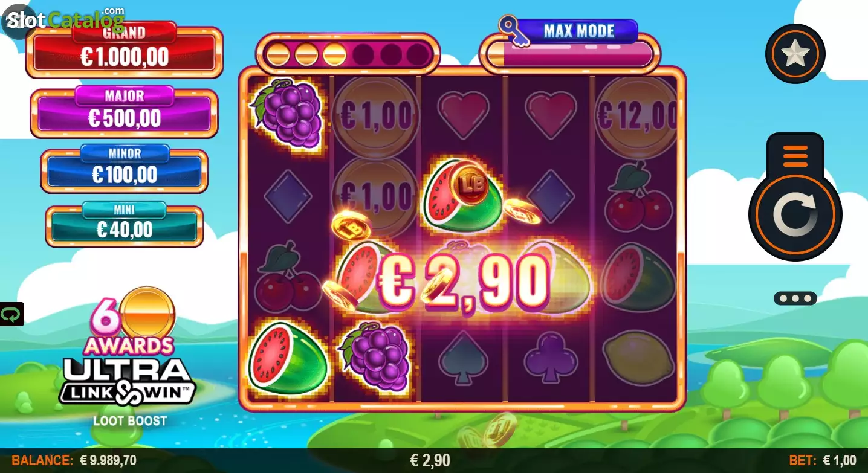Click the watermelon with LB coin symbol
The width and height of the screenshot is (868, 473).
(463, 196)
